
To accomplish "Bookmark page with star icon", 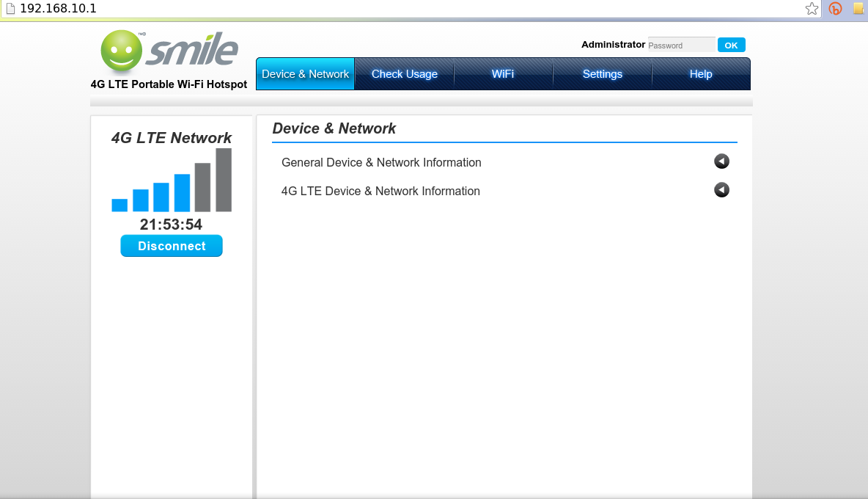I will [x=812, y=8].
